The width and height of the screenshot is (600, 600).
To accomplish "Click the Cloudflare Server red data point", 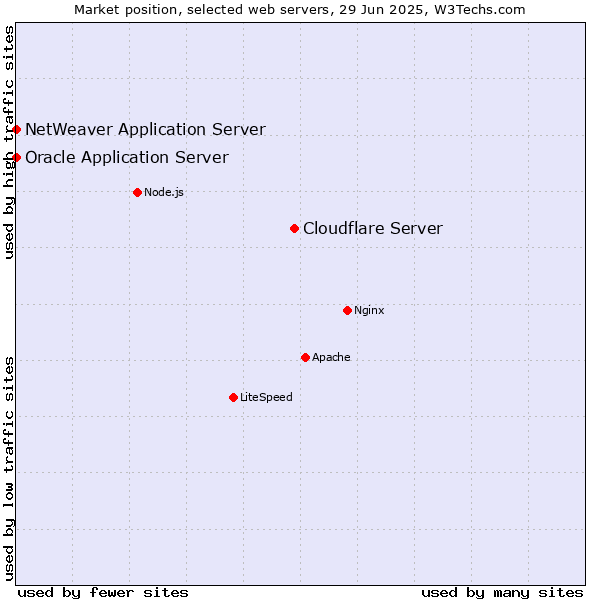I will point(294,229).
